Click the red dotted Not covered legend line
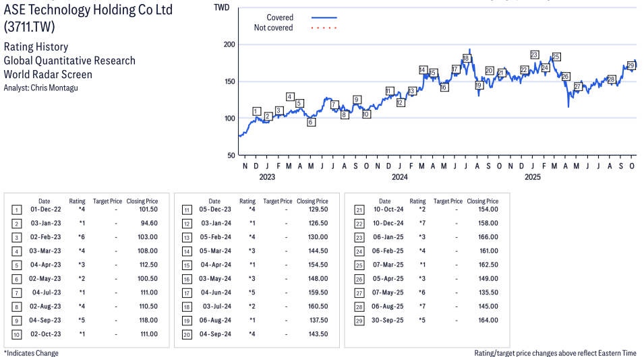Image resolution: width=644 pixels, height=357 pixels. pyautogui.click(x=324, y=28)
